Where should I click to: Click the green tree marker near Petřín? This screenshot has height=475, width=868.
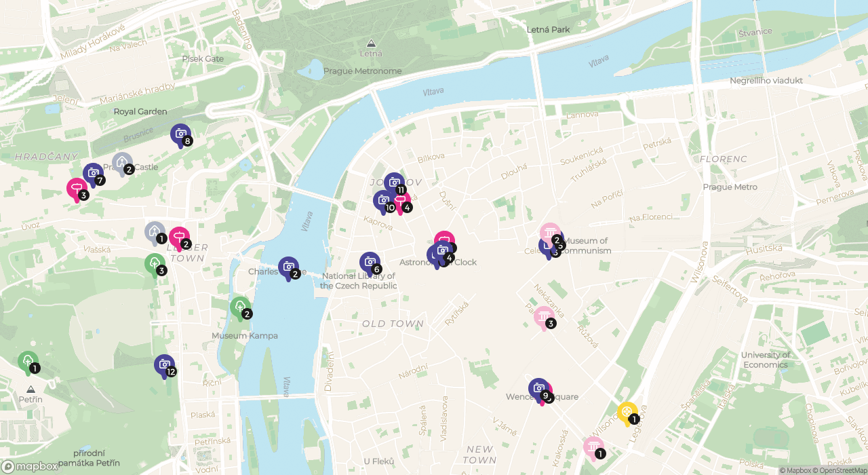[28, 362]
